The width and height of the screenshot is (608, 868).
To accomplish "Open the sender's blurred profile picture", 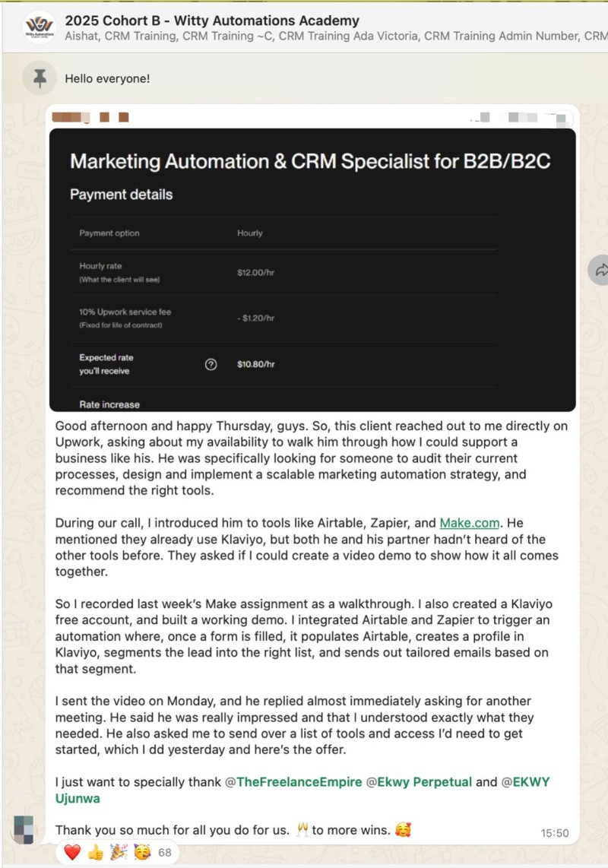I will coord(24,828).
